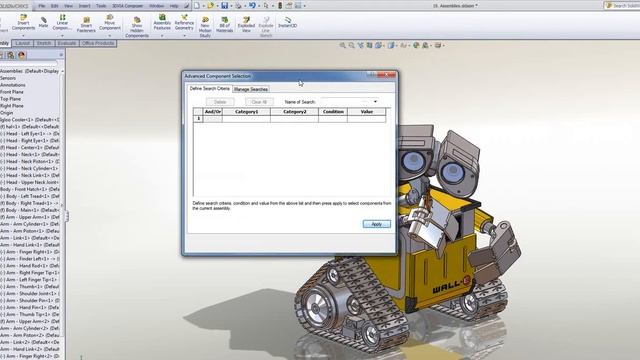Click Show Hidden Components
Viewport: 640px width, 360px height.
[x=137, y=27]
